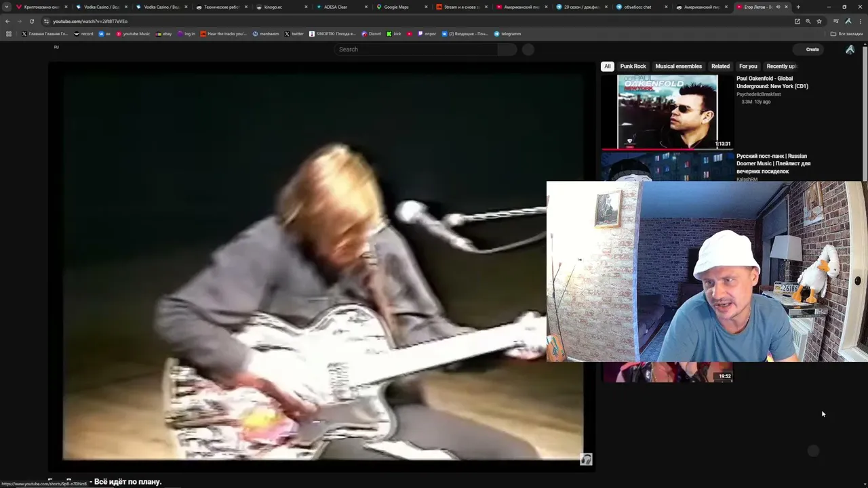This screenshot has width=868, height=488.
Task: Mute the Егор Летов tab audio
Action: coord(778,7)
